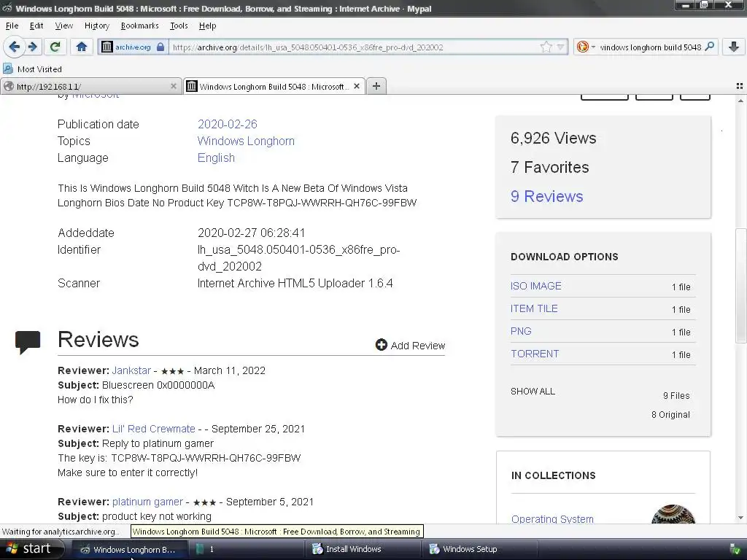Viewport: 747px width, 560px height.
Task: Switch to Install Windows taskbar button
Action: (x=363, y=549)
